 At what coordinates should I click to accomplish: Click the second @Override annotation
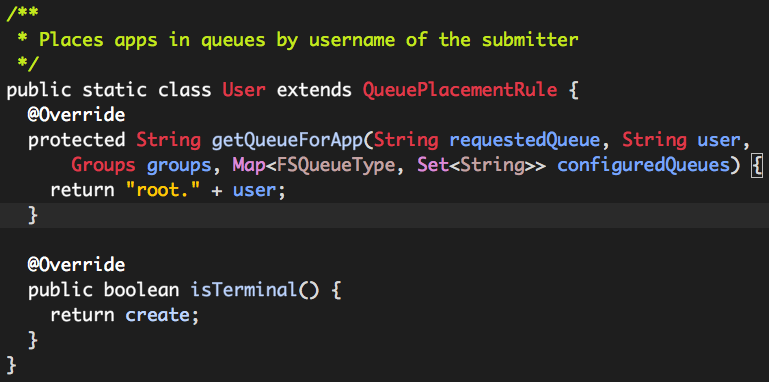[77, 265]
